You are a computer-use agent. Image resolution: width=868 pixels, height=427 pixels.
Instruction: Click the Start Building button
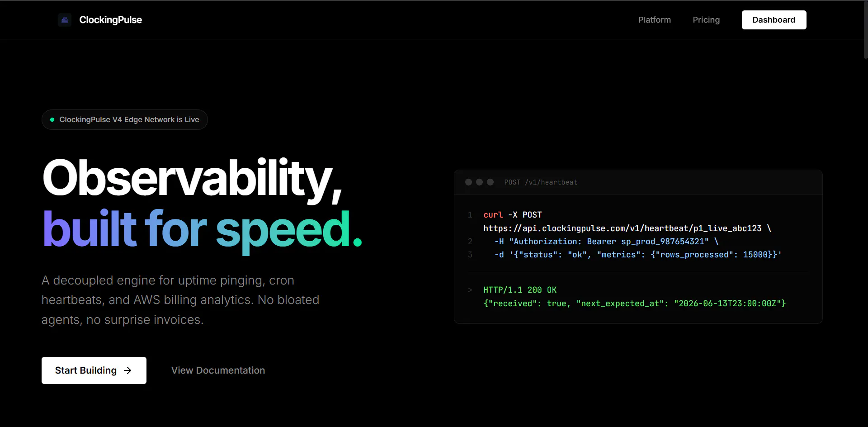click(x=94, y=370)
